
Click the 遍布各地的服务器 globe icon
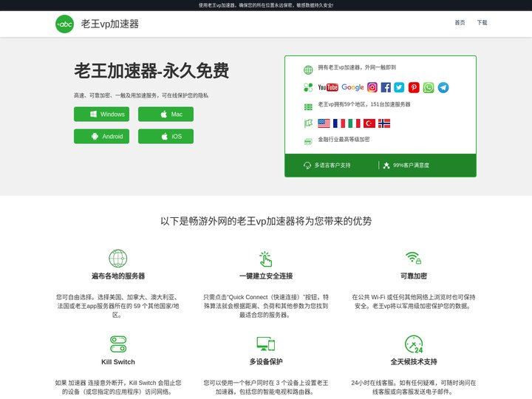pos(117,258)
